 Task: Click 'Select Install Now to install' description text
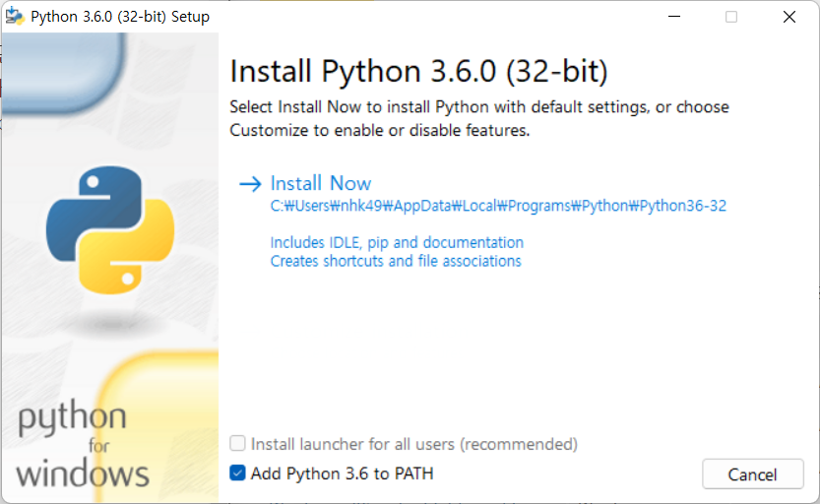(x=479, y=119)
